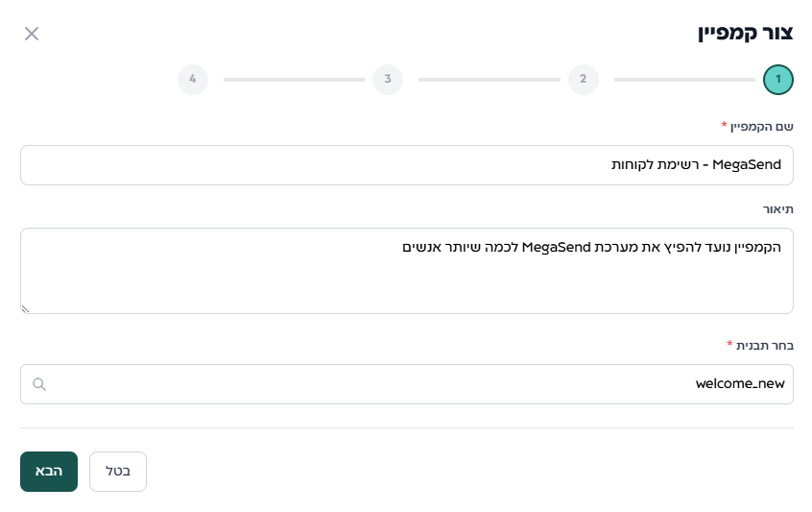Jump to step 2 circle

[583, 79]
